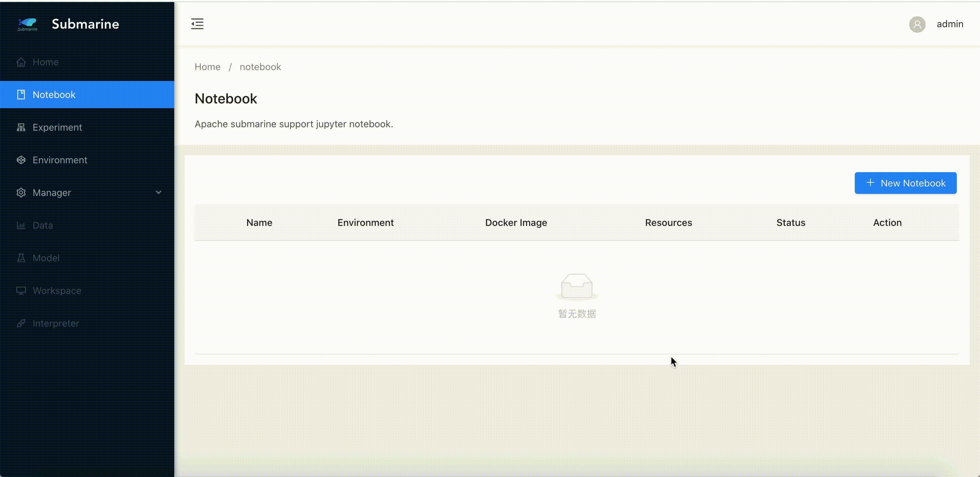The width and height of the screenshot is (980, 477).
Task: Click the Workspace desktop monitor icon
Action: 21,291
